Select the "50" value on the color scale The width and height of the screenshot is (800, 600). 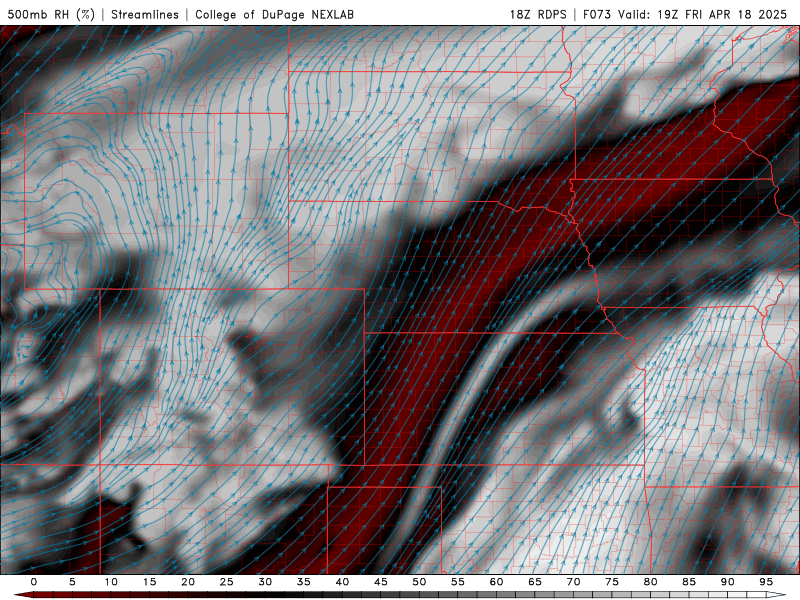click(419, 582)
